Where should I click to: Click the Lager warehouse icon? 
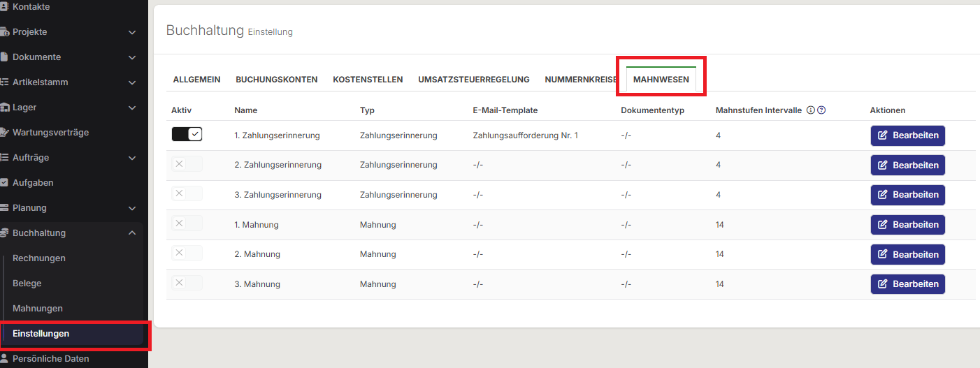pyautogui.click(x=4, y=108)
